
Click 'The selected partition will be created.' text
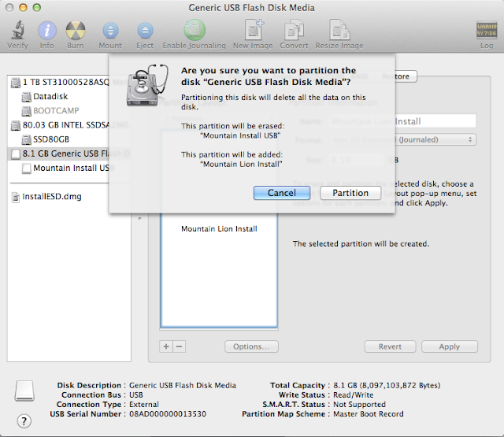click(x=361, y=244)
